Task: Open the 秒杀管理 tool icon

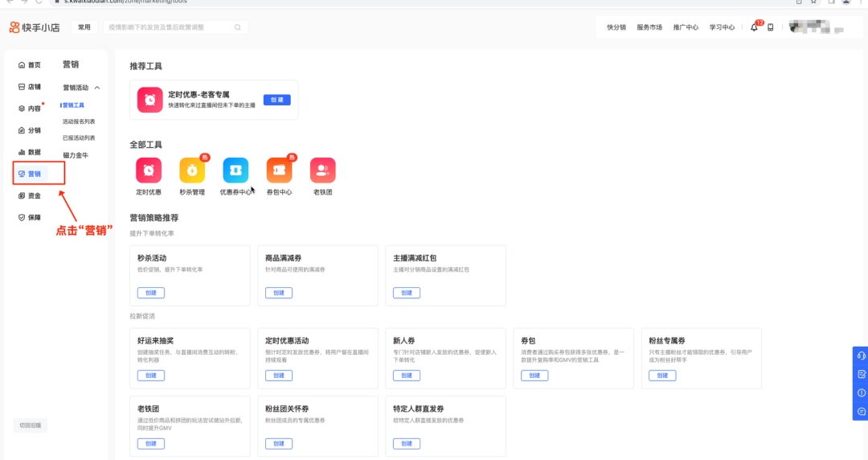Action: click(x=192, y=170)
